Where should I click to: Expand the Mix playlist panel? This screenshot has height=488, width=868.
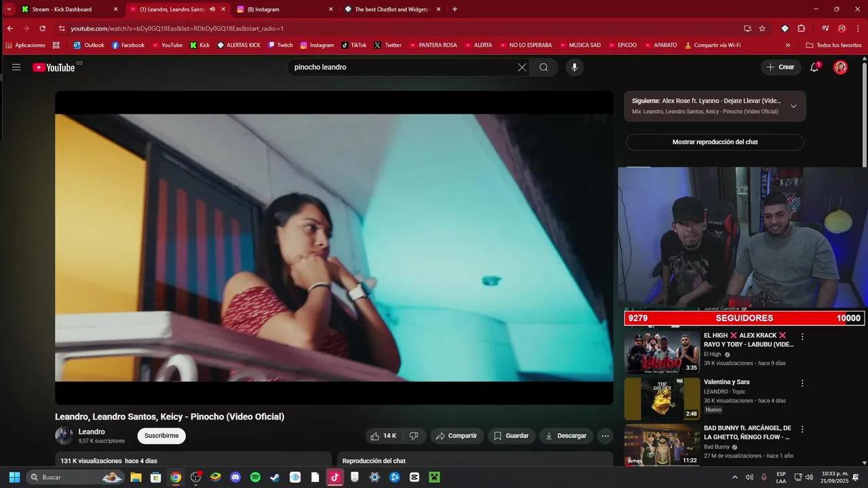point(793,106)
